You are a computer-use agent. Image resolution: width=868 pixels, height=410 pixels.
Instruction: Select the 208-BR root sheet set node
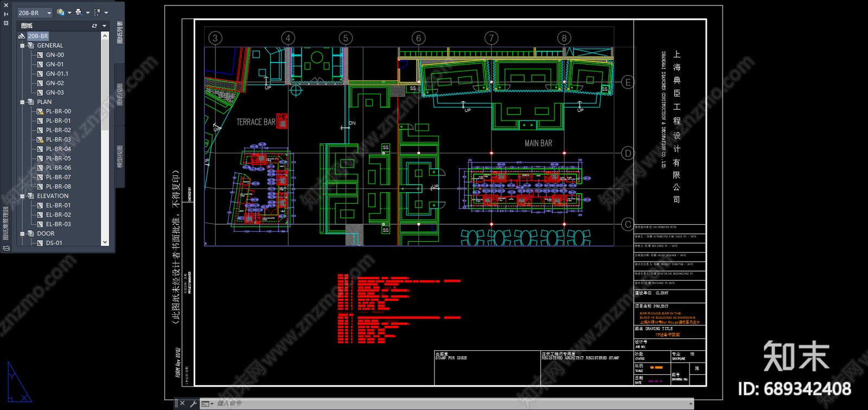pos(38,36)
